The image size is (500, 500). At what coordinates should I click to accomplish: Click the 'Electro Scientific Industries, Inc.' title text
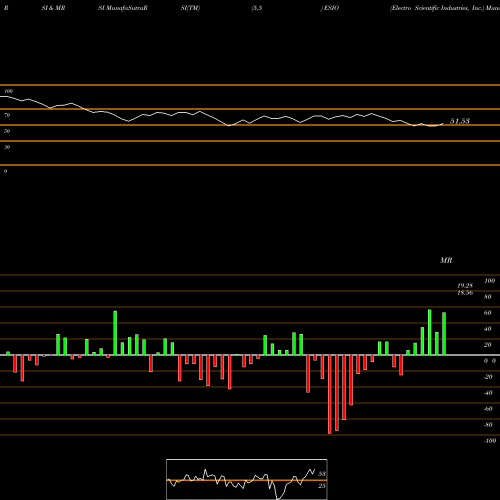(437, 8)
